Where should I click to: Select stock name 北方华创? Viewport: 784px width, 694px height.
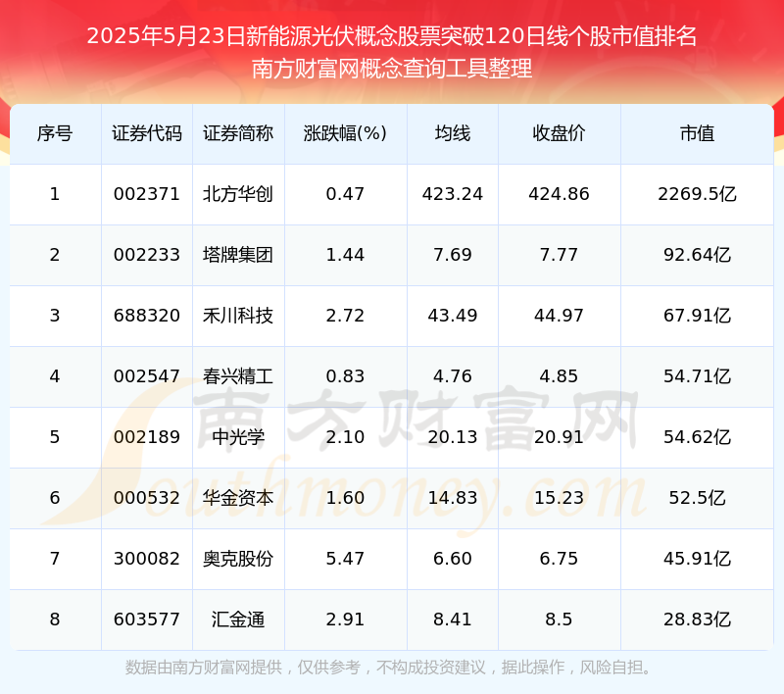238,194
